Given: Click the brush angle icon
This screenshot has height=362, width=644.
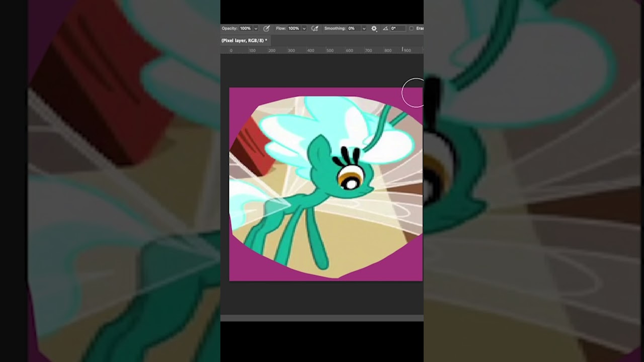Looking at the screenshot, I should [385, 29].
